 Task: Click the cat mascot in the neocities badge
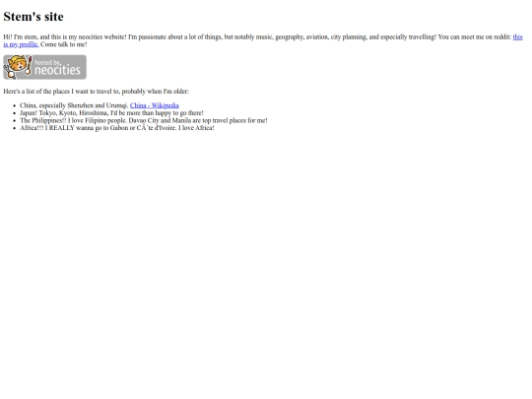pos(18,67)
